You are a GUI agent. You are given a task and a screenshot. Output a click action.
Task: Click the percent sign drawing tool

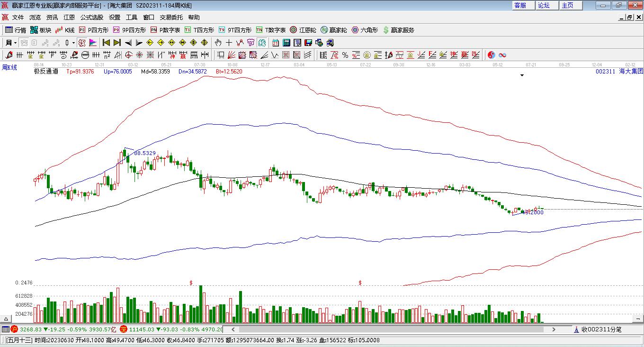pos(345,55)
